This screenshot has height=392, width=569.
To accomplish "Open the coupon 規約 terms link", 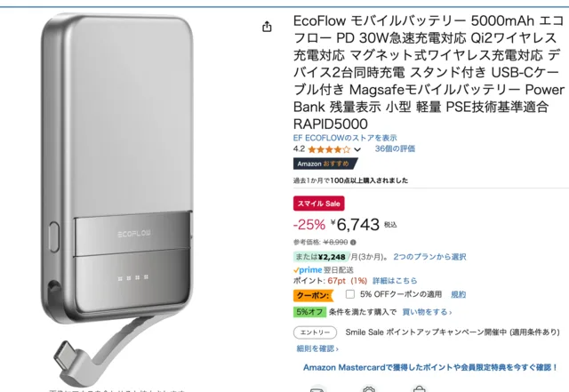I will (458, 294).
